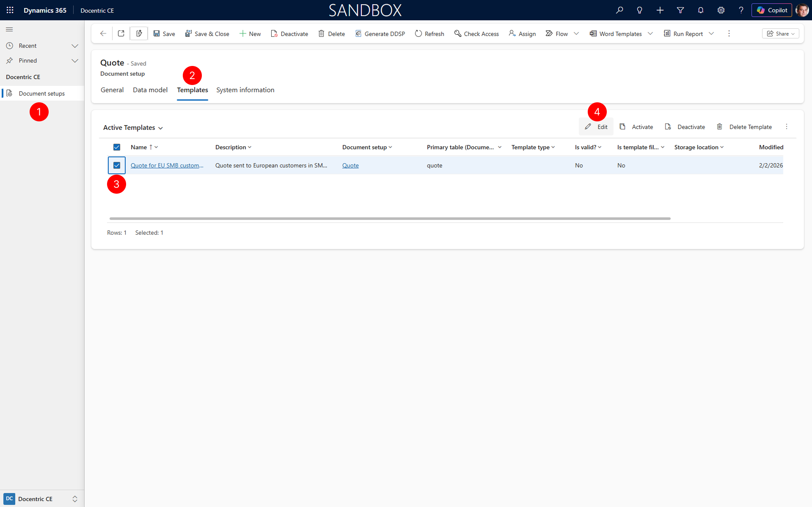This screenshot has height=507, width=812.
Task: Open the help question mark
Action: pyautogui.click(x=741, y=10)
